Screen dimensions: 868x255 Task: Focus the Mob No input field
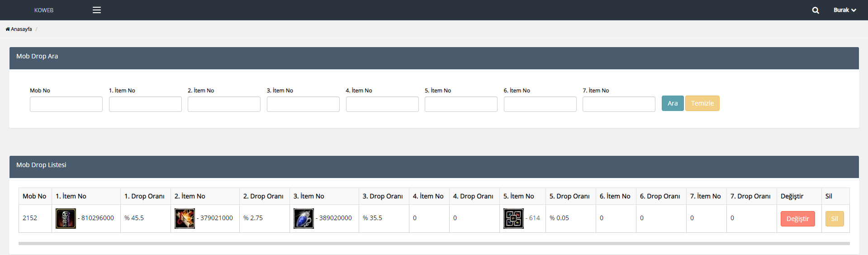click(66, 104)
